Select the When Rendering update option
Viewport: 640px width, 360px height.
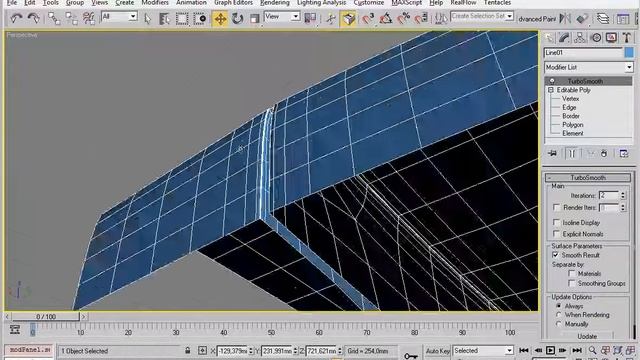[x=558, y=315]
